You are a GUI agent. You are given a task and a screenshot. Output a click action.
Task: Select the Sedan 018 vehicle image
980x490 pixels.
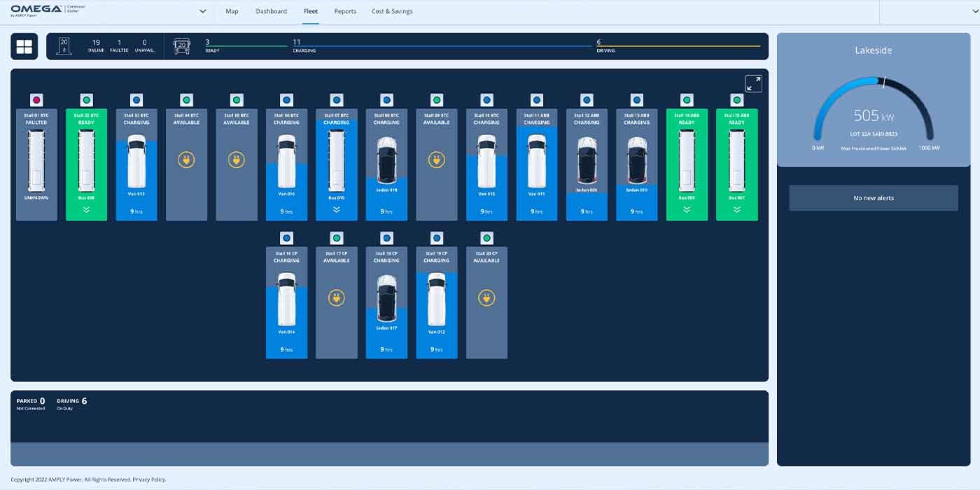point(386,160)
